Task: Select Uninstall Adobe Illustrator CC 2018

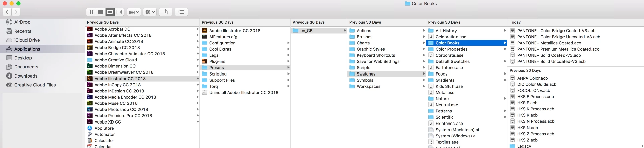Action: pos(244,92)
